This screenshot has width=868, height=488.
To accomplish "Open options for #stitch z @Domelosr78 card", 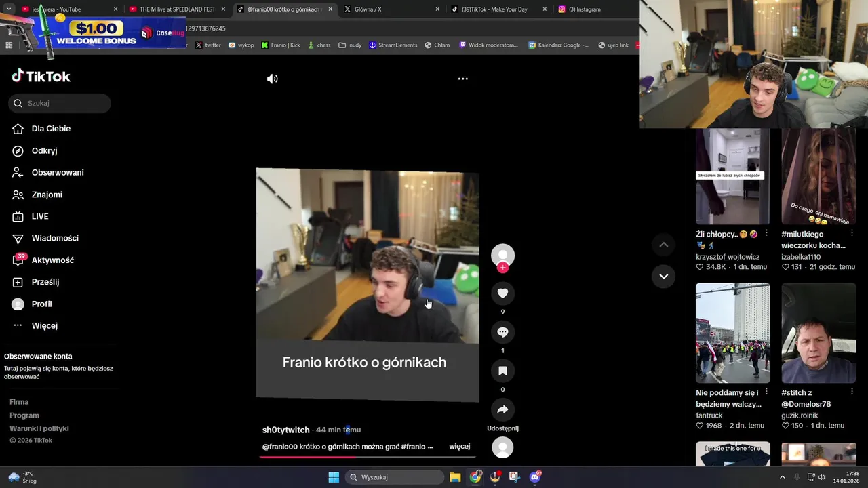I will [x=852, y=392].
